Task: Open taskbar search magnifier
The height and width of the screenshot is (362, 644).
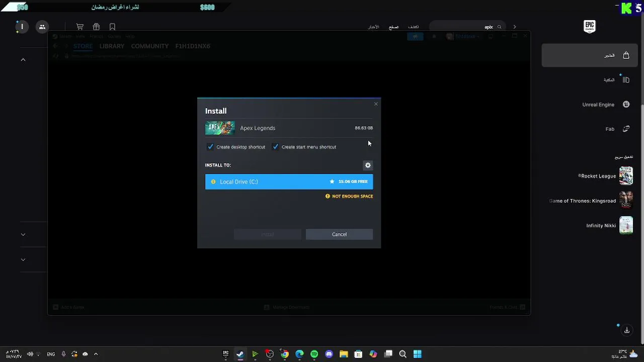Action: coord(403,354)
